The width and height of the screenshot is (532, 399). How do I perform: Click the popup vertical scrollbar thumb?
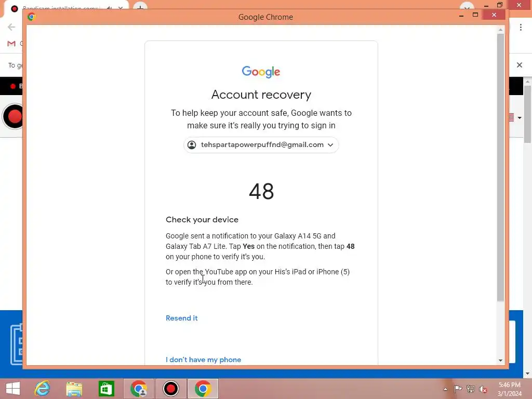tap(500, 167)
